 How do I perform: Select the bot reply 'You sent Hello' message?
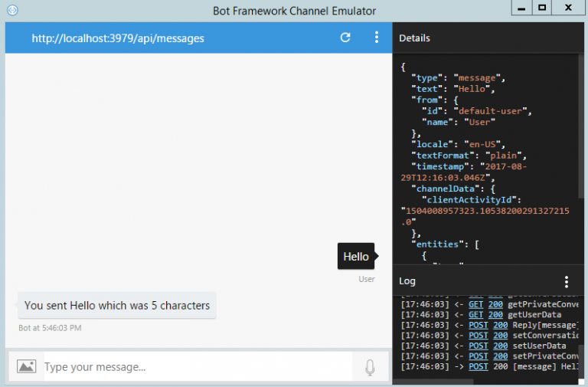(x=117, y=305)
